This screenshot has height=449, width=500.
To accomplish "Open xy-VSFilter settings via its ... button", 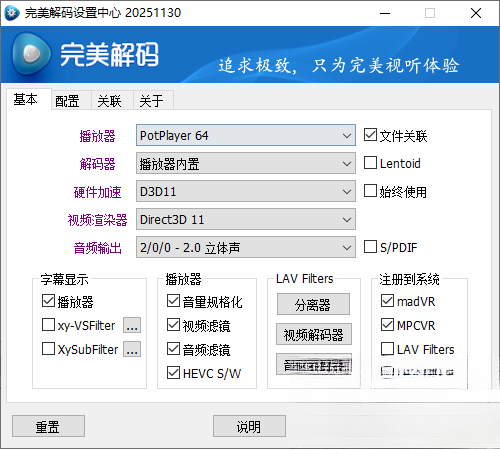I will coord(132,325).
